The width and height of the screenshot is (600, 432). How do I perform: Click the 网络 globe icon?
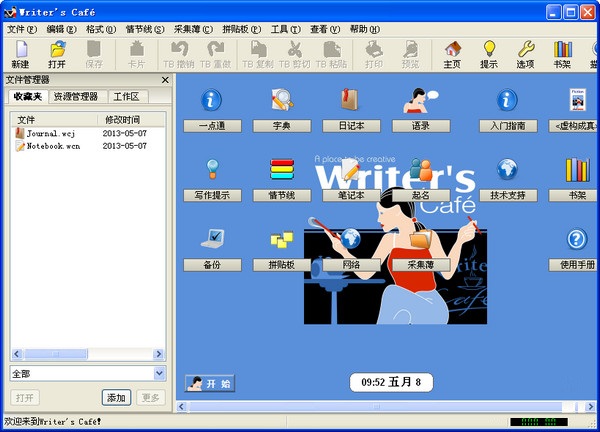(351, 238)
